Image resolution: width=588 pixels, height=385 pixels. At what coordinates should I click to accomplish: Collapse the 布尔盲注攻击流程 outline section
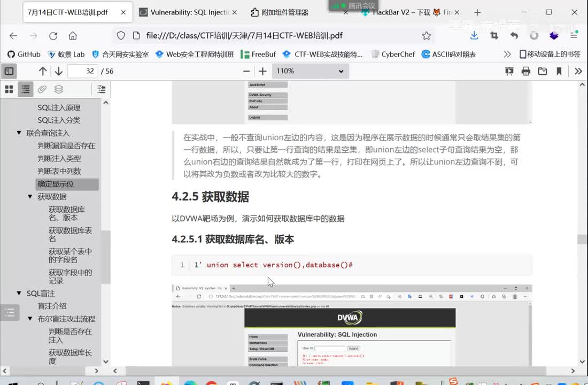(x=30, y=319)
